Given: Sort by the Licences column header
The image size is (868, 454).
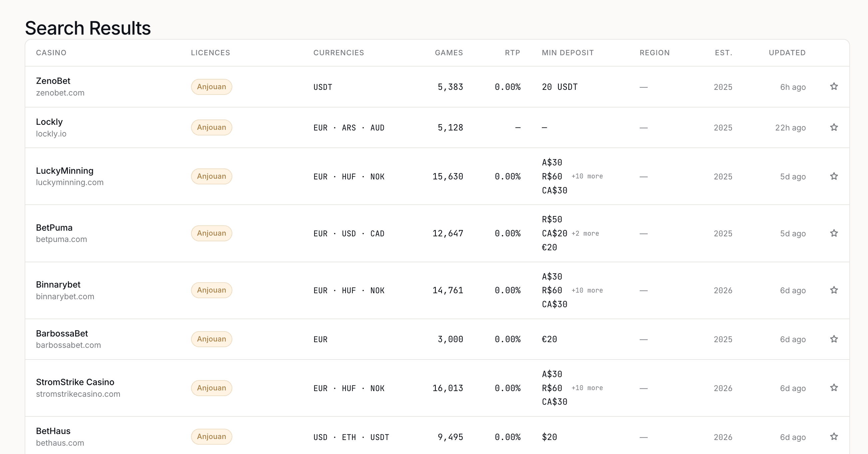Looking at the screenshot, I should pos(211,53).
